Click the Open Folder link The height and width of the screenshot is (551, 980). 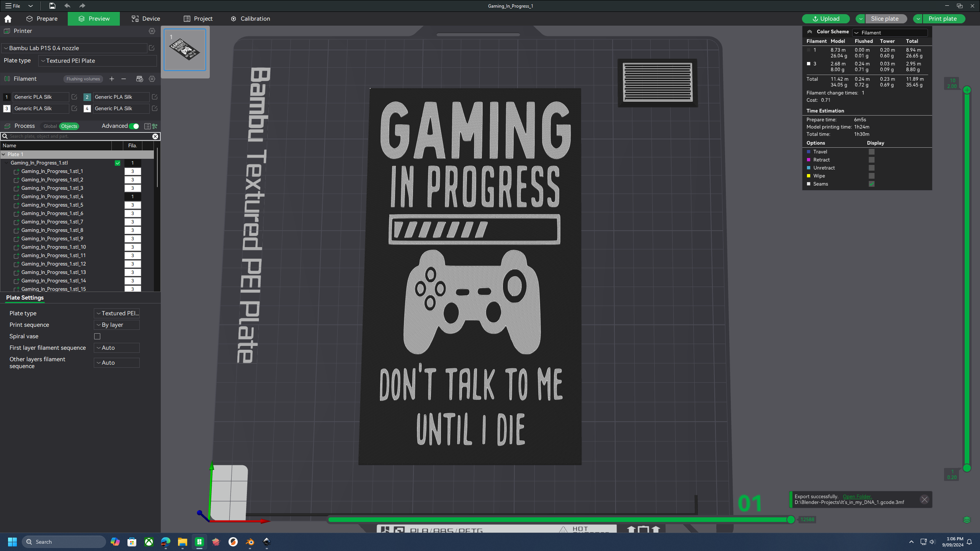[857, 496]
